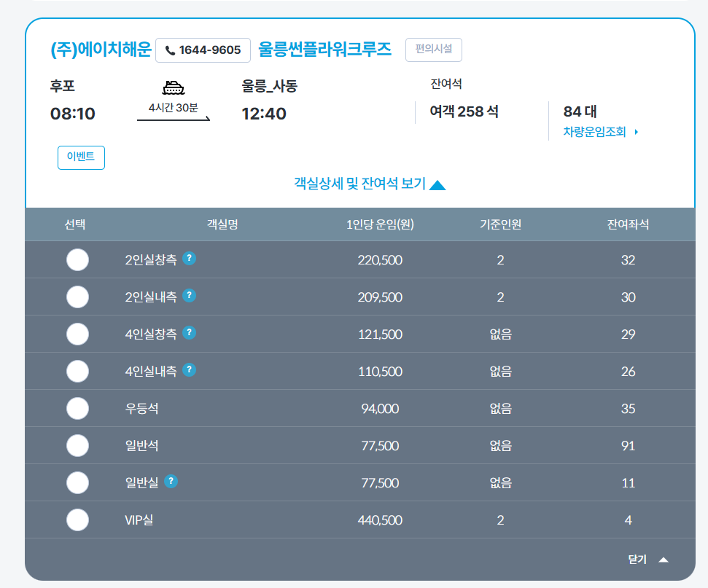Screen dimensions: 708x588
Task: Select the 2인실내측 room radio button
Action: click(x=77, y=297)
